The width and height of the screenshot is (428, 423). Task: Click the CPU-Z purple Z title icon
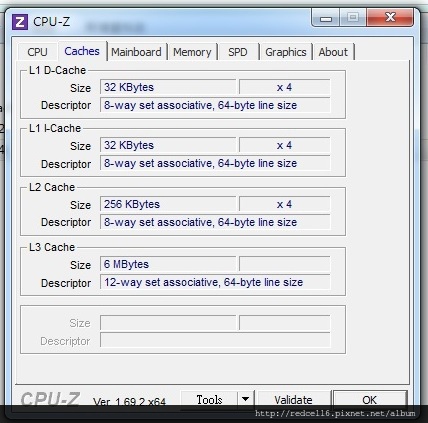pyautogui.click(x=20, y=22)
